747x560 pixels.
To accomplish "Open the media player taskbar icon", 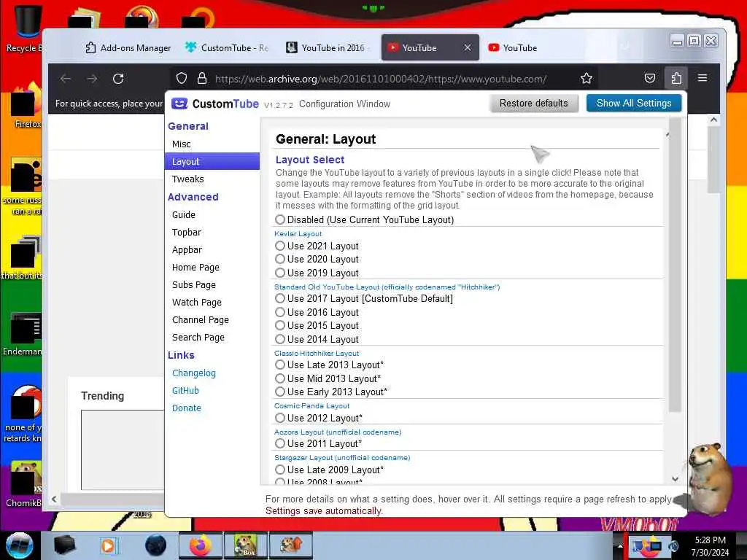I will tap(109, 545).
